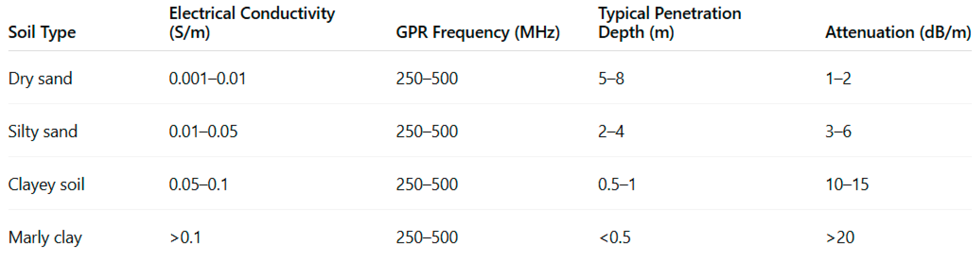Screen dimensions: 980x253
Task: Click the 0.001–0.01 conductivity value
Action: pyautogui.click(x=207, y=79)
